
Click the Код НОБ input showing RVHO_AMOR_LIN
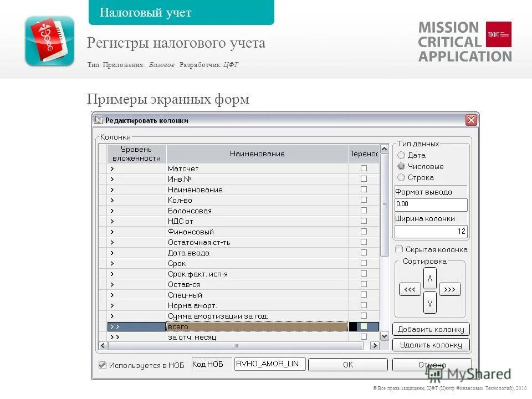click(x=269, y=364)
